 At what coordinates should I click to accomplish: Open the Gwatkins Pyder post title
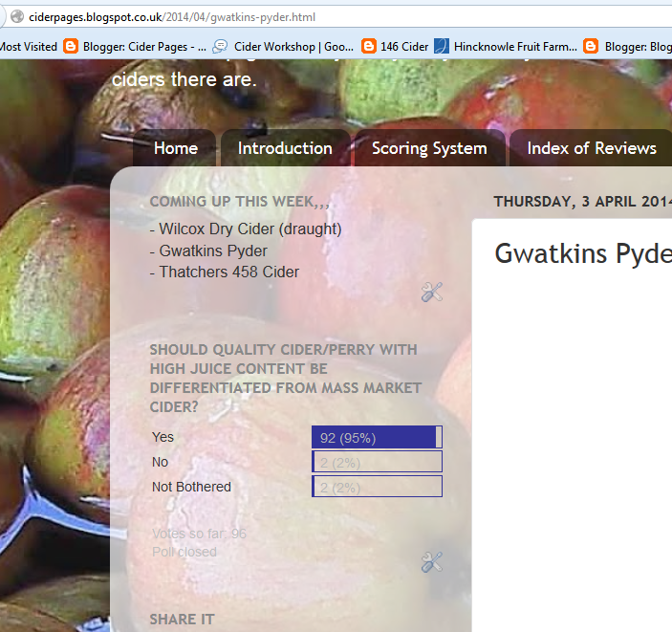click(x=583, y=253)
